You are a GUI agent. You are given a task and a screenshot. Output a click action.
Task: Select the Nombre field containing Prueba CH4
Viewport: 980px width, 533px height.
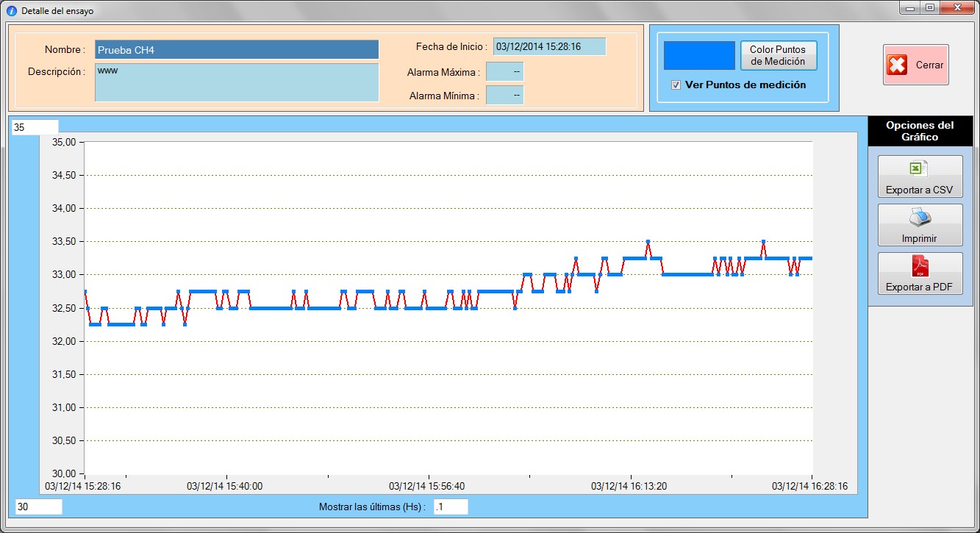coord(236,50)
